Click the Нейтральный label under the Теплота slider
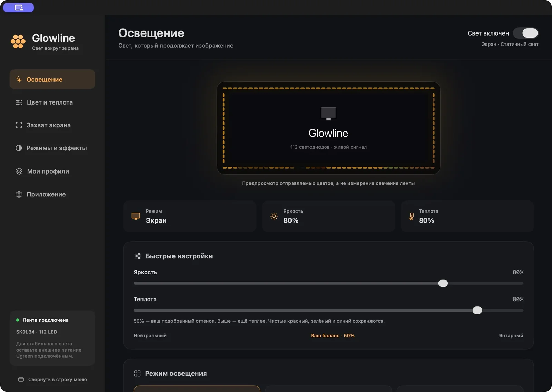Image resolution: width=552 pixels, height=392 pixels. pos(150,336)
